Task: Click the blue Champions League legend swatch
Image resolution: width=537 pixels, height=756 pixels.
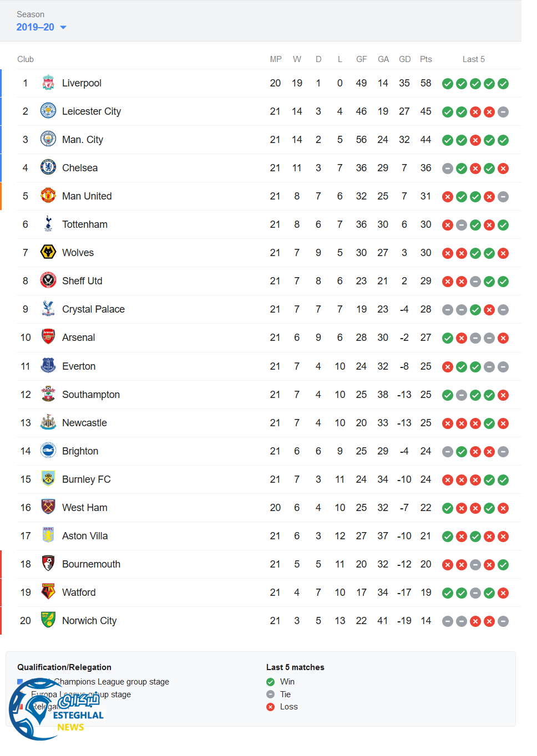Action: coord(20,682)
